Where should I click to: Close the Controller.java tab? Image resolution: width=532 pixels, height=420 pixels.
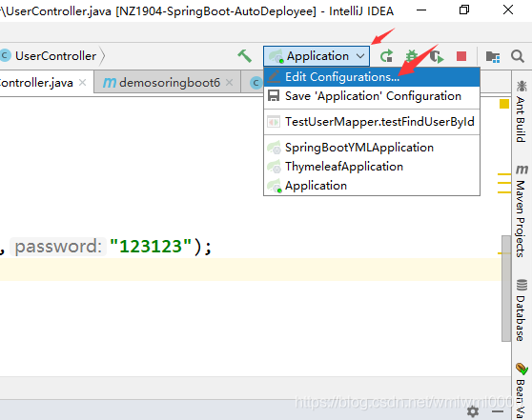tap(82, 82)
